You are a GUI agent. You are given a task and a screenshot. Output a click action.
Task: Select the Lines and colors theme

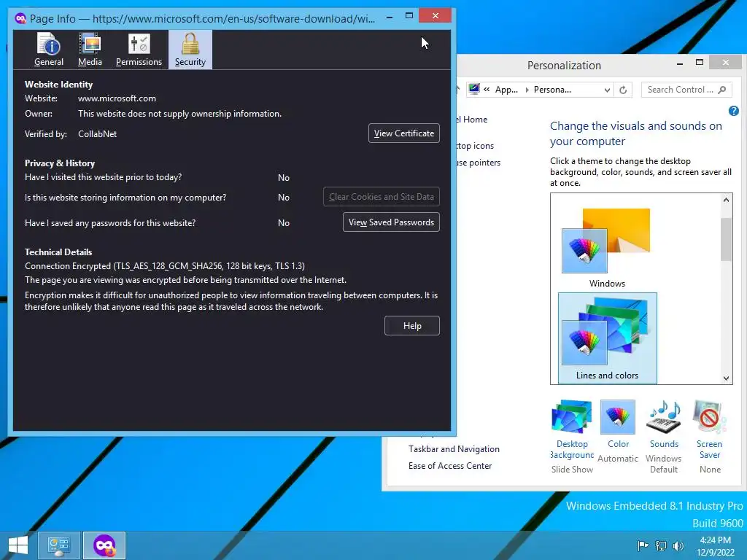[x=607, y=338]
